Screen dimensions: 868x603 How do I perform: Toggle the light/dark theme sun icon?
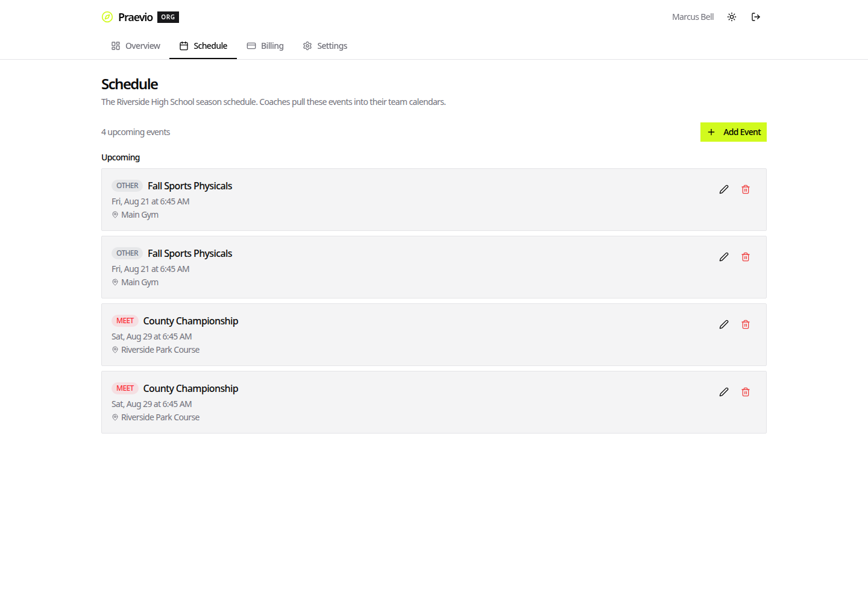point(732,17)
